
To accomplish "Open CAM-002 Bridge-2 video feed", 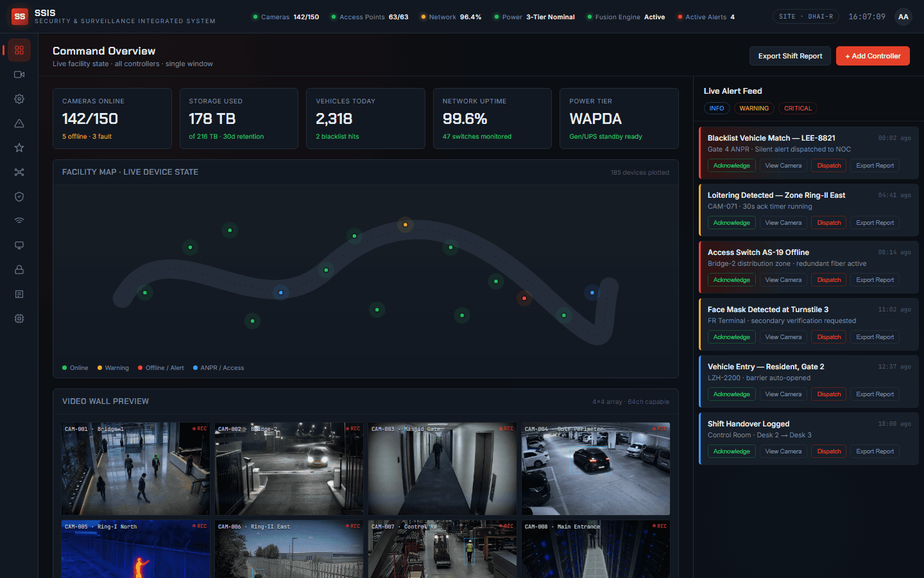I will 289,469.
